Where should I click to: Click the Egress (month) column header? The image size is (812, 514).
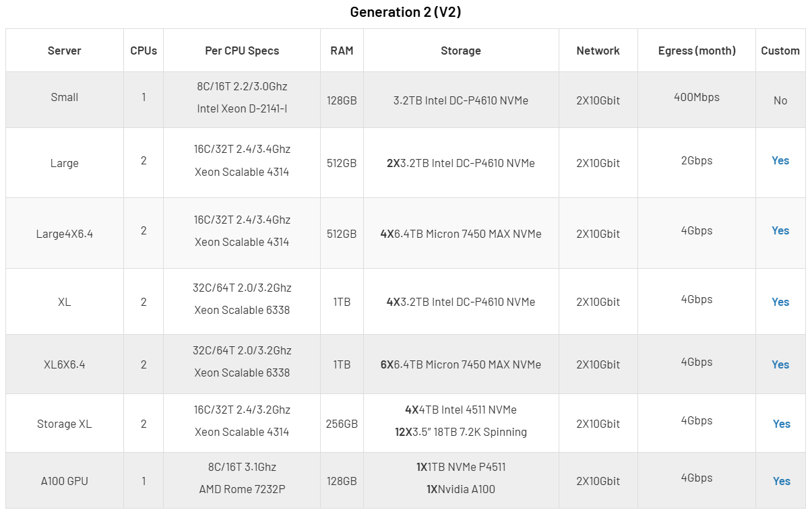point(697,51)
